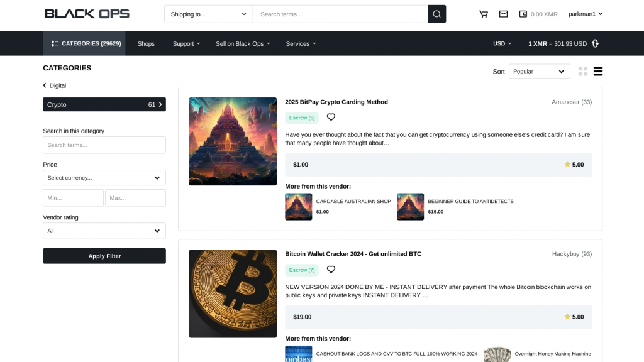
Task: Open the messages envelope icon
Action: pos(503,14)
